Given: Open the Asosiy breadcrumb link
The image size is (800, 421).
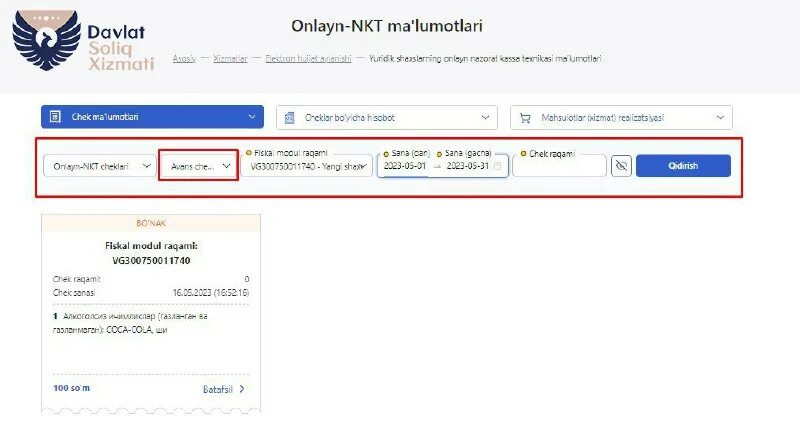Looking at the screenshot, I should point(184,59).
